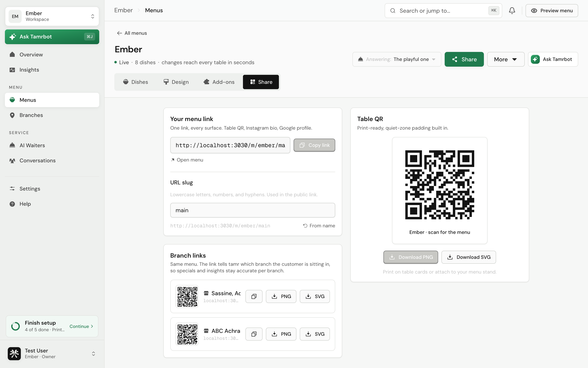The width and height of the screenshot is (588, 368).
Task: Click the green Share button
Action: [464, 59]
